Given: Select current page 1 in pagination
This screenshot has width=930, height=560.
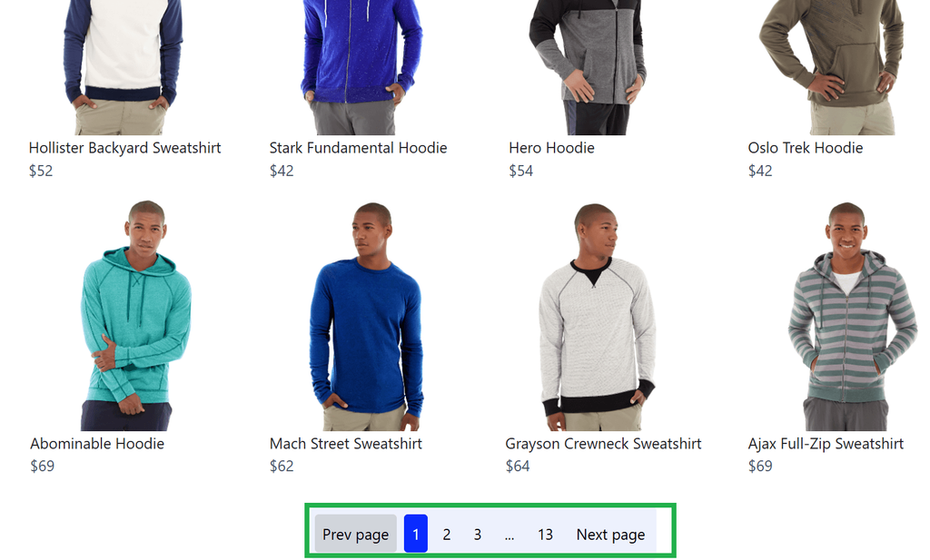Looking at the screenshot, I should pyautogui.click(x=416, y=534).
